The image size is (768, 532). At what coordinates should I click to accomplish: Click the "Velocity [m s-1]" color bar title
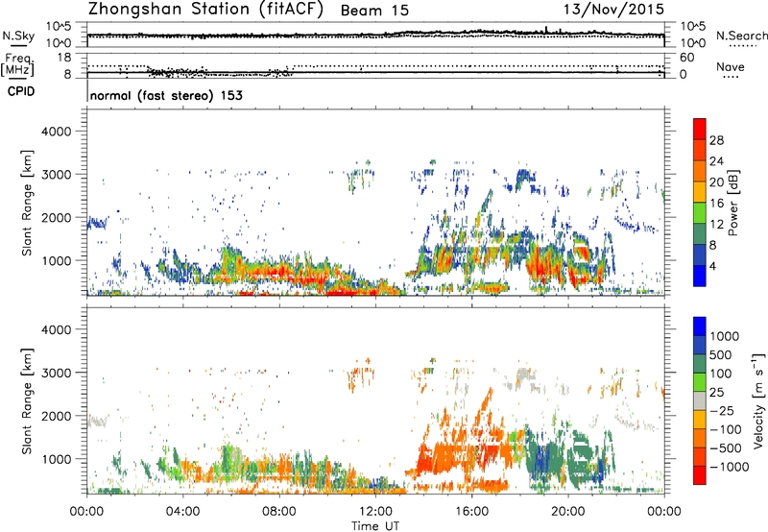758,400
